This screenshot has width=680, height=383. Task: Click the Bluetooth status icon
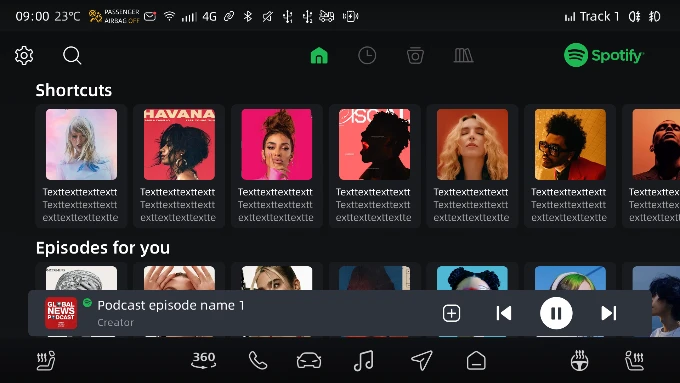click(248, 16)
